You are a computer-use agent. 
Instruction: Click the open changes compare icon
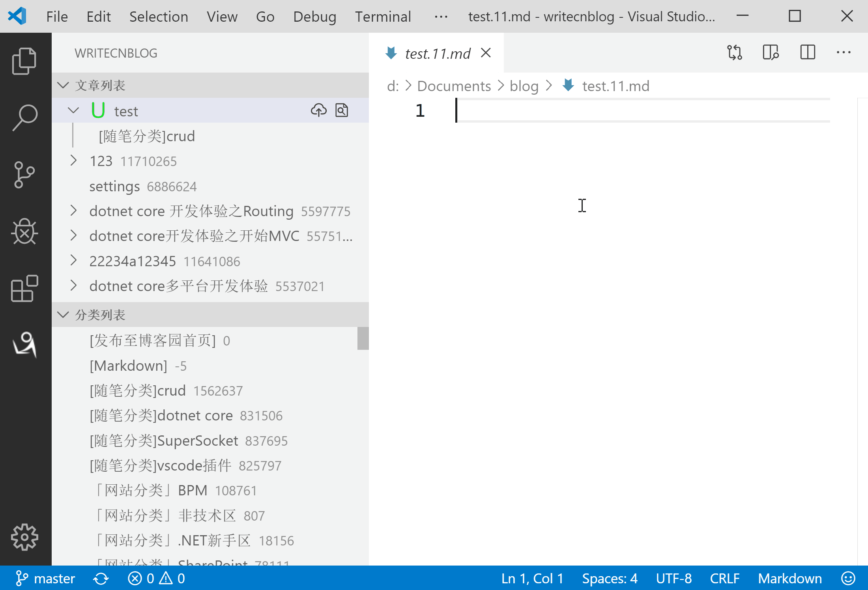click(x=735, y=52)
